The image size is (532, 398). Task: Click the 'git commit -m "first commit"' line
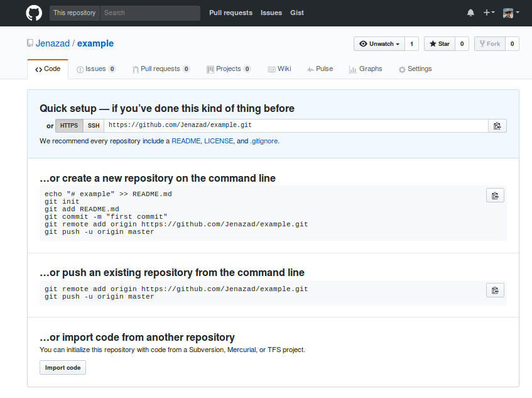point(106,217)
